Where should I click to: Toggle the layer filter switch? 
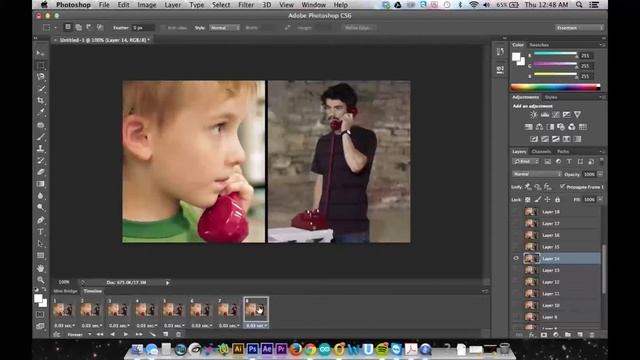point(602,162)
